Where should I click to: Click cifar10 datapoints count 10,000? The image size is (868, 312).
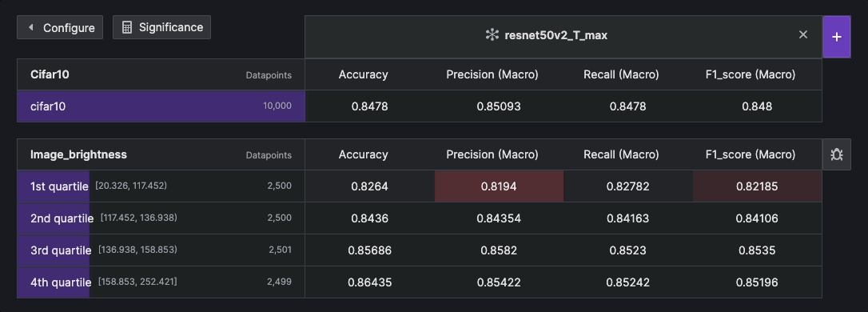tap(277, 106)
